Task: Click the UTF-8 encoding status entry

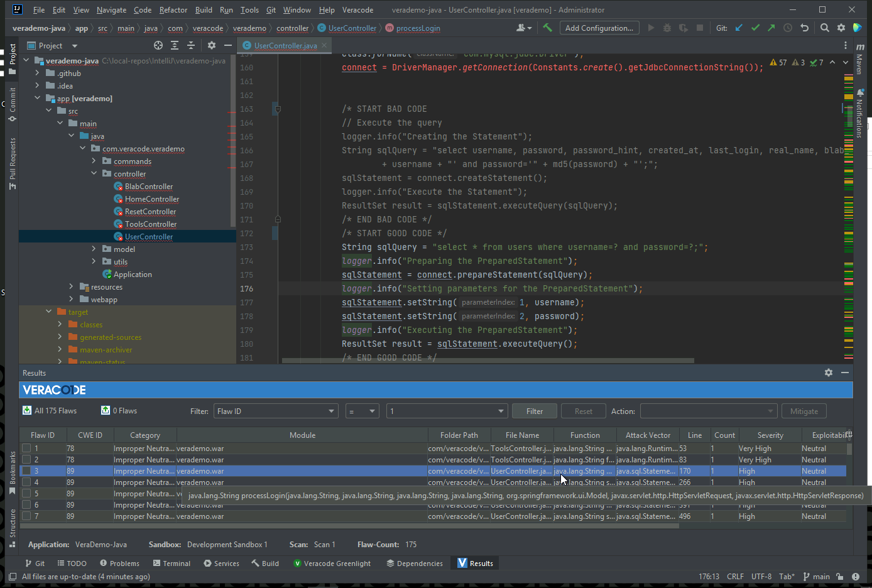Action: click(x=761, y=576)
